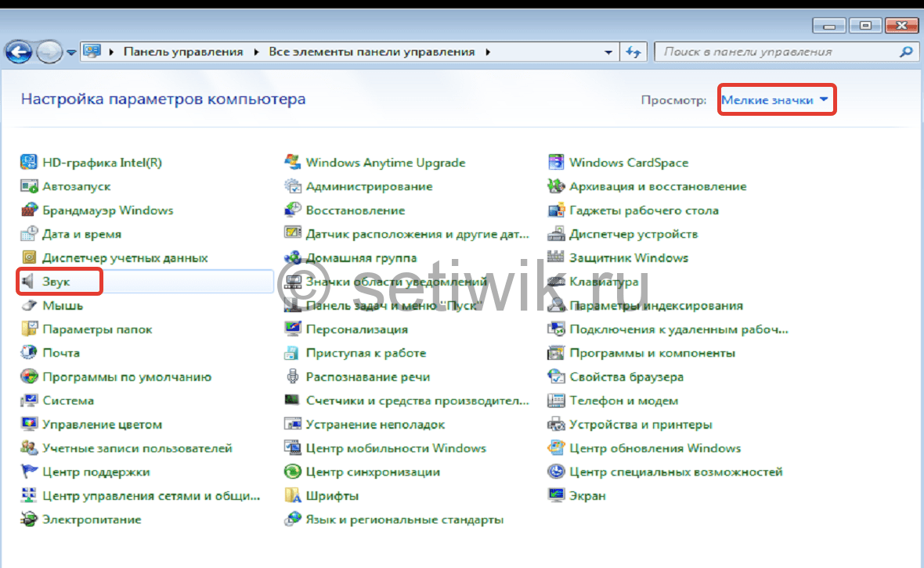Open Диспетчер учетных данных link
The width and height of the screenshot is (924, 568).
click(125, 258)
